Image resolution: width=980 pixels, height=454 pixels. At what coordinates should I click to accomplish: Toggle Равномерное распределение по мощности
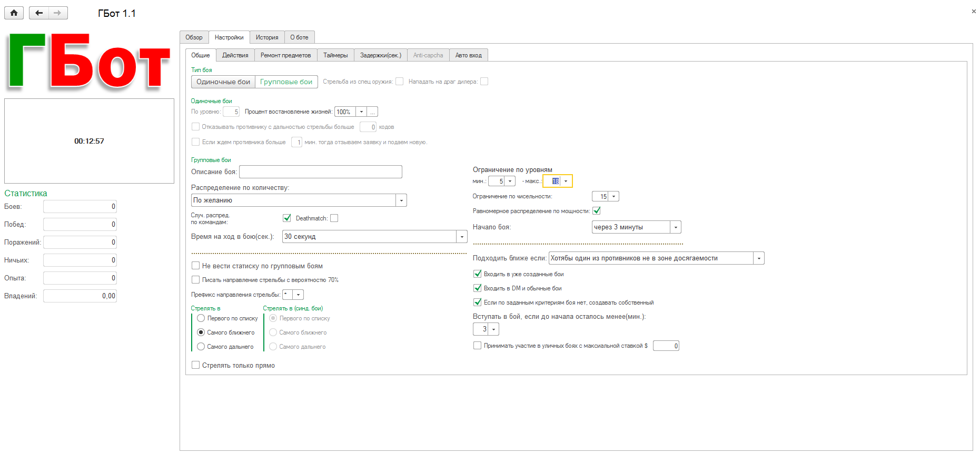pos(597,210)
